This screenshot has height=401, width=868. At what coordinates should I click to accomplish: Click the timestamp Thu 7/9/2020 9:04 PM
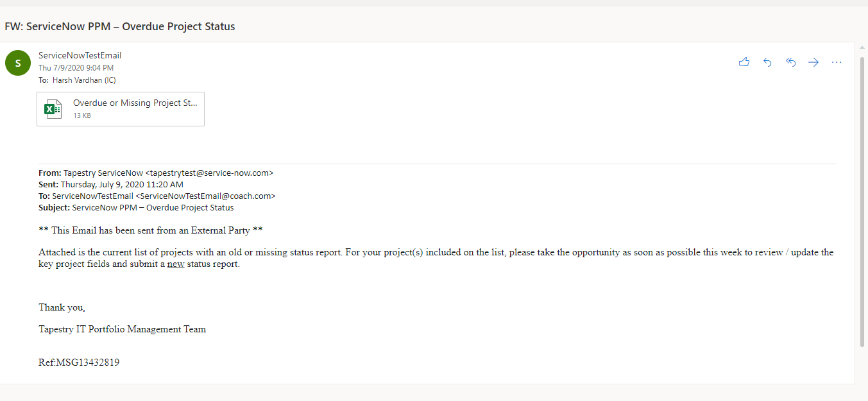click(76, 67)
